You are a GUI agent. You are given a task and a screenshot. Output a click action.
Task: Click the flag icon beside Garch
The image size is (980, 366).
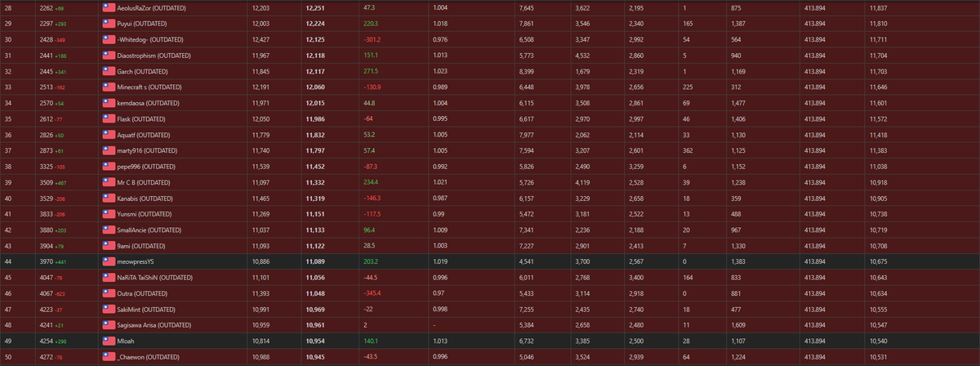click(109, 71)
